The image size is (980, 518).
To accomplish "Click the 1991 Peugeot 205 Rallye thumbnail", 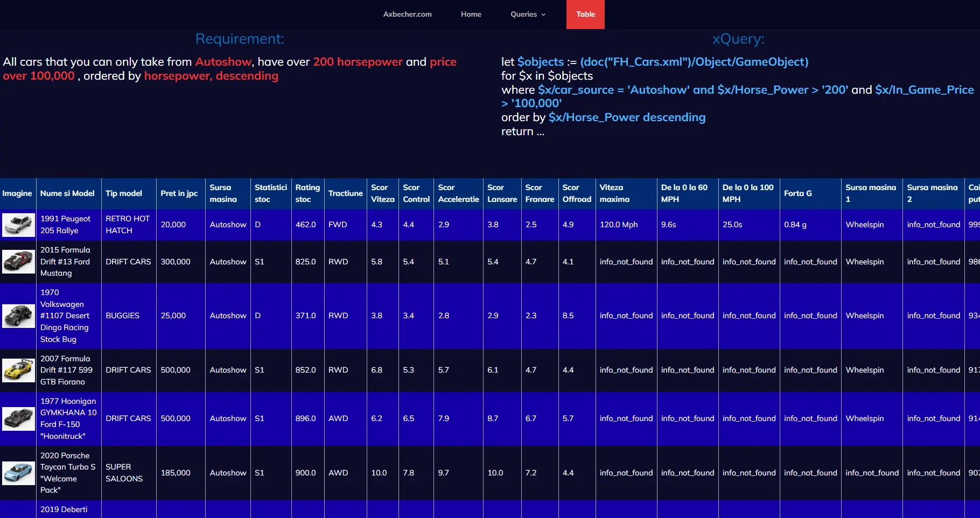I will click(x=18, y=225).
